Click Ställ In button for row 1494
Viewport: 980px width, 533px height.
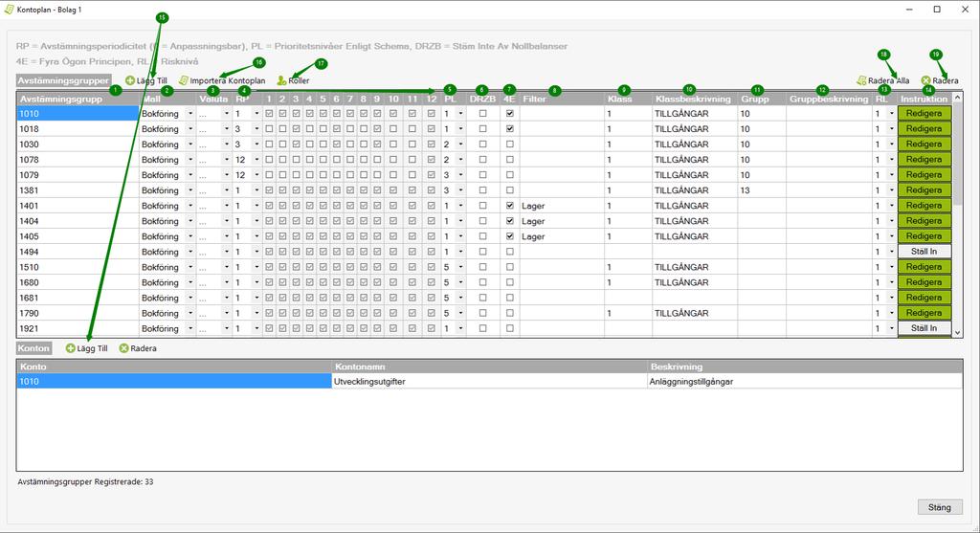coord(924,252)
